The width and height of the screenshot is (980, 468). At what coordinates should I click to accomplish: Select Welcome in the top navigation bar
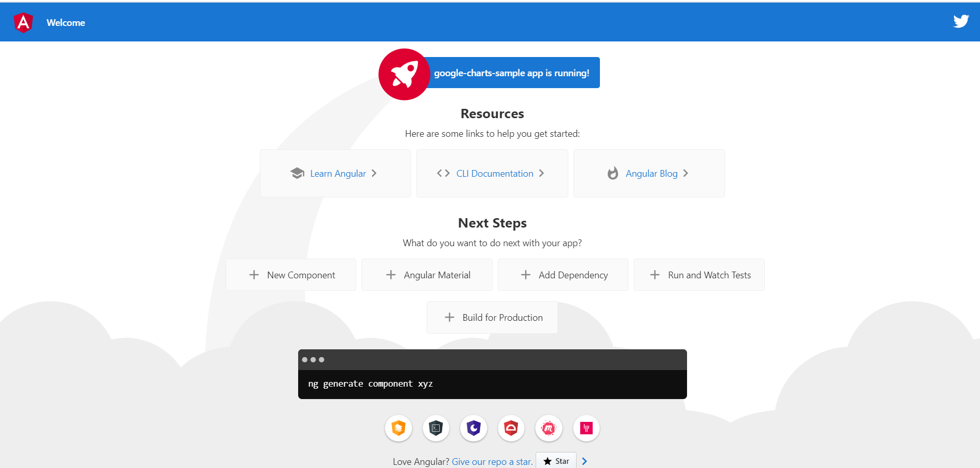point(65,22)
